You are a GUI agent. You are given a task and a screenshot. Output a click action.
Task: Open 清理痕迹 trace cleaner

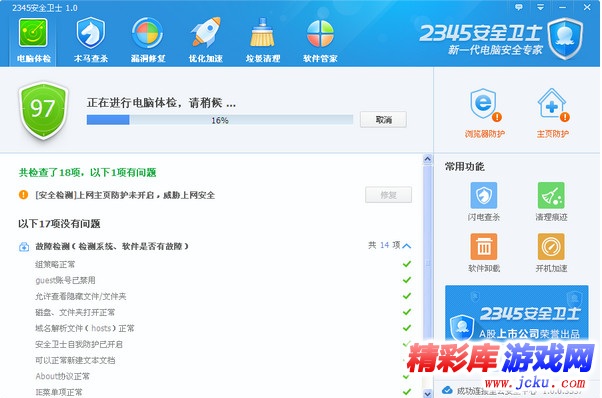tap(551, 202)
